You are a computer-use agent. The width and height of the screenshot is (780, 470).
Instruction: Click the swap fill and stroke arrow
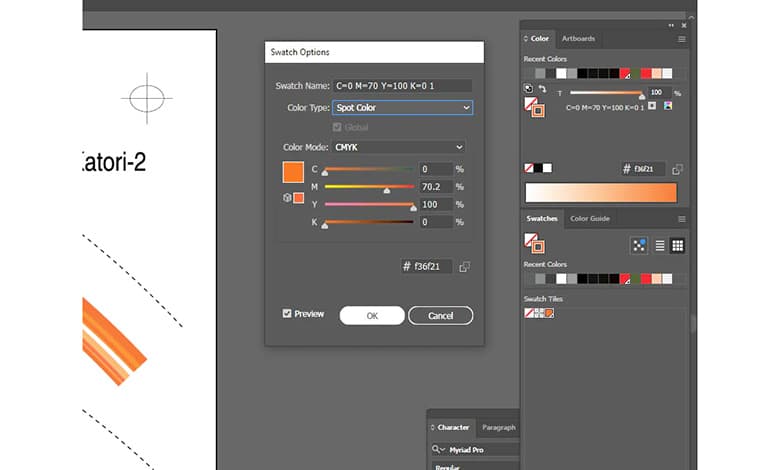[x=542, y=90]
